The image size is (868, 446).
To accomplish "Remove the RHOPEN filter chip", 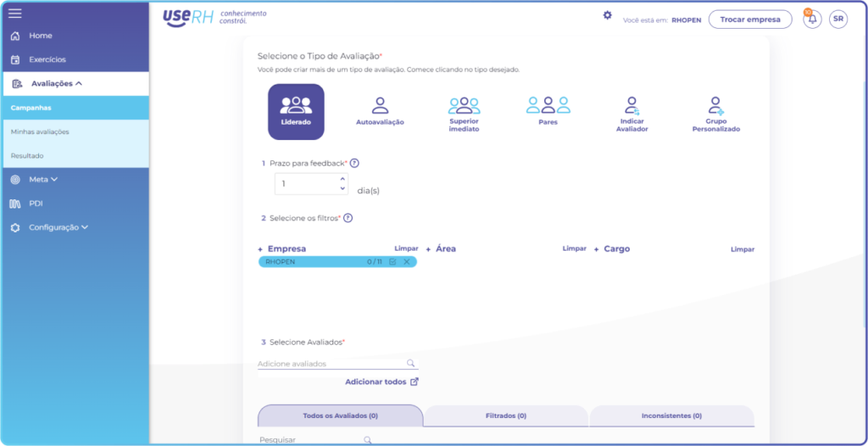I will pos(407,261).
